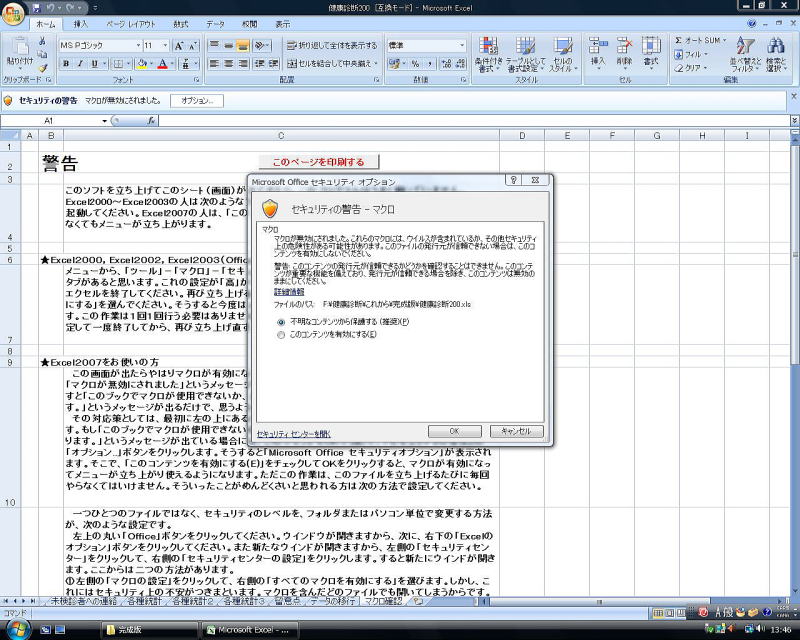Click キャンセル in the security dialog
The image size is (800, 640).
coord(516,431)
